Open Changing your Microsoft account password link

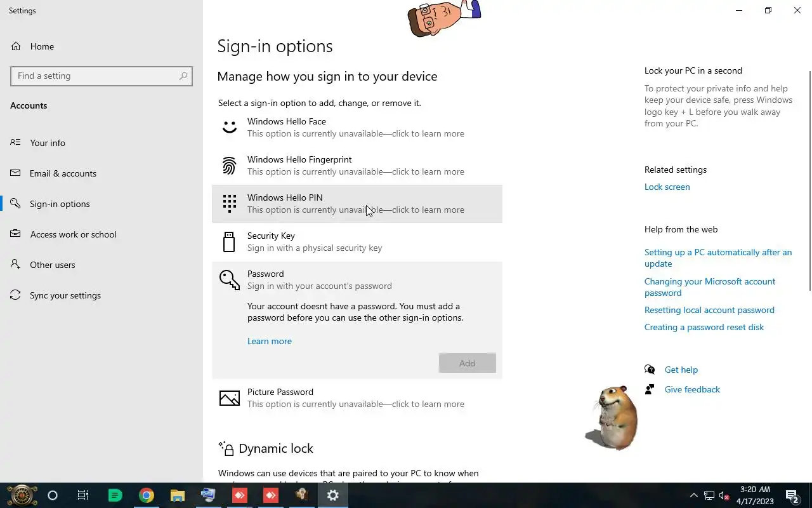[710, 287]
